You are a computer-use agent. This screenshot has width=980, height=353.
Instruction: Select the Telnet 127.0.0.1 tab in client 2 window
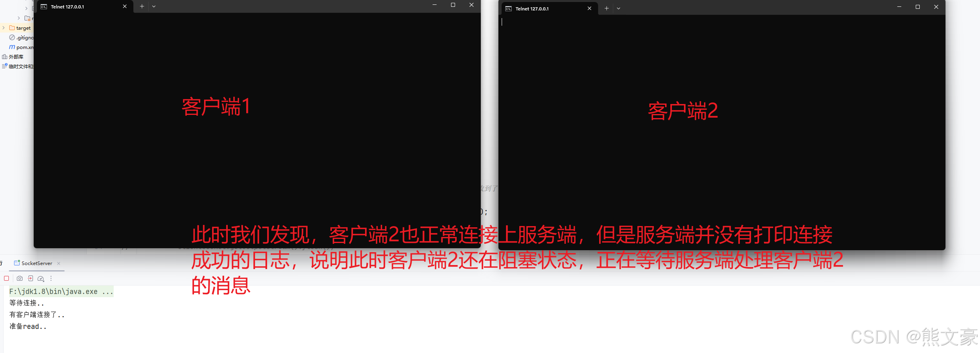pos(550,8)
